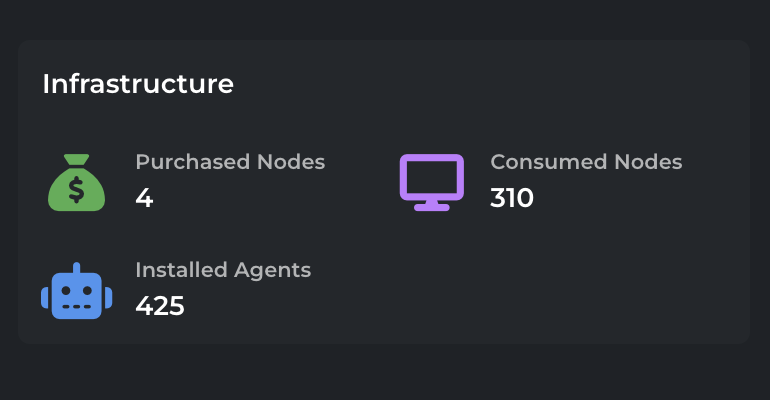
Task: Click the dollar sign on the money bag
Action: pyautogui.click(x=76, y=191)
